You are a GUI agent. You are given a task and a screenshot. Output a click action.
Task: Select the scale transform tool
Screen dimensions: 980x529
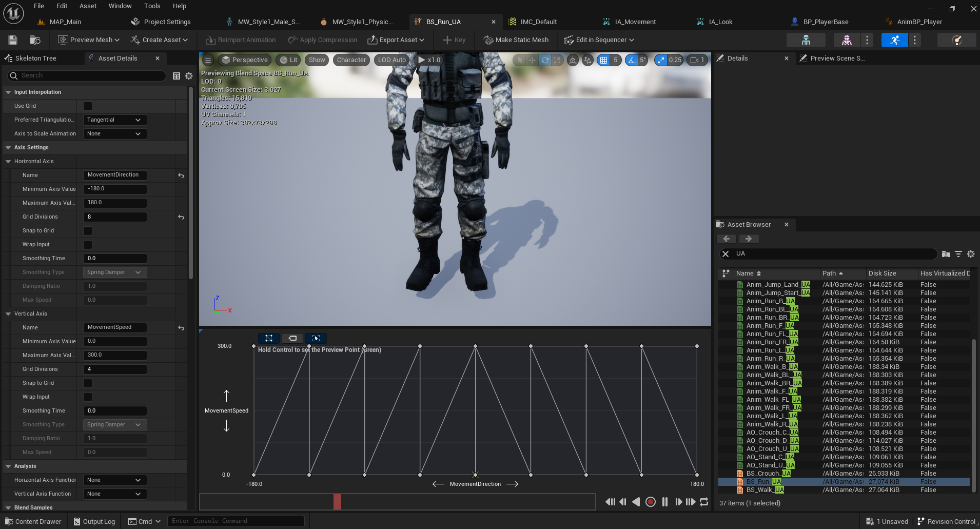coord(557,60)
